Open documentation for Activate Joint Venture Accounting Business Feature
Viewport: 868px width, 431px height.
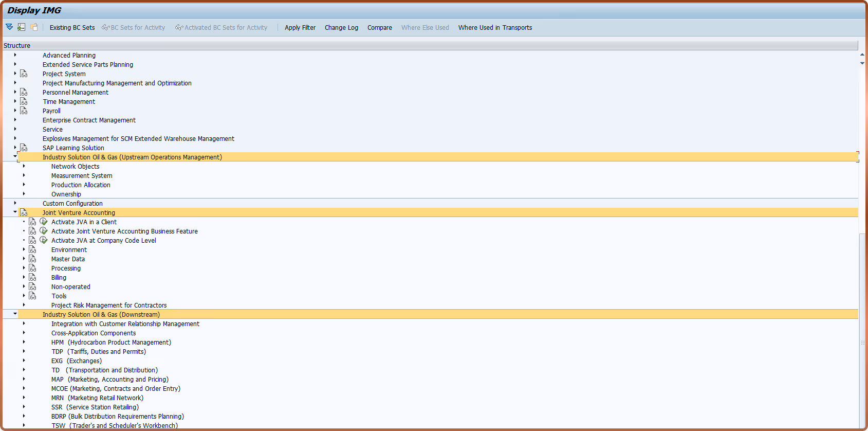(x=32, y=231)
